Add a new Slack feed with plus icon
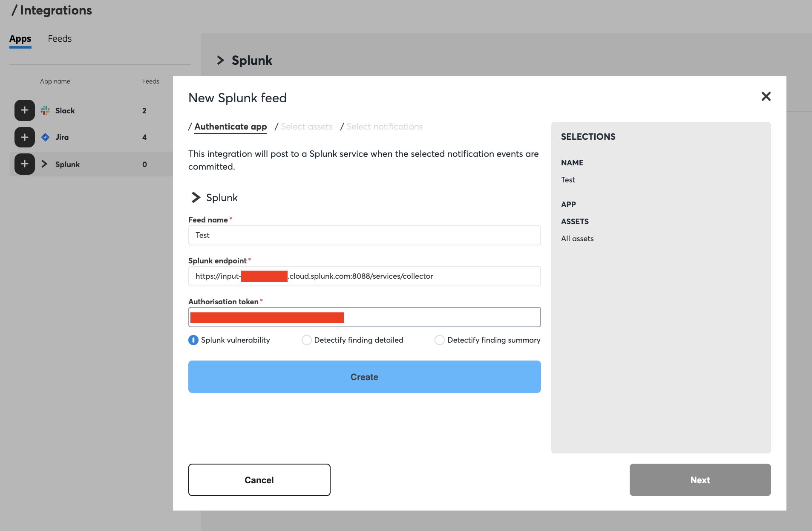The image size is (812, 531). [x=25, y=110]
